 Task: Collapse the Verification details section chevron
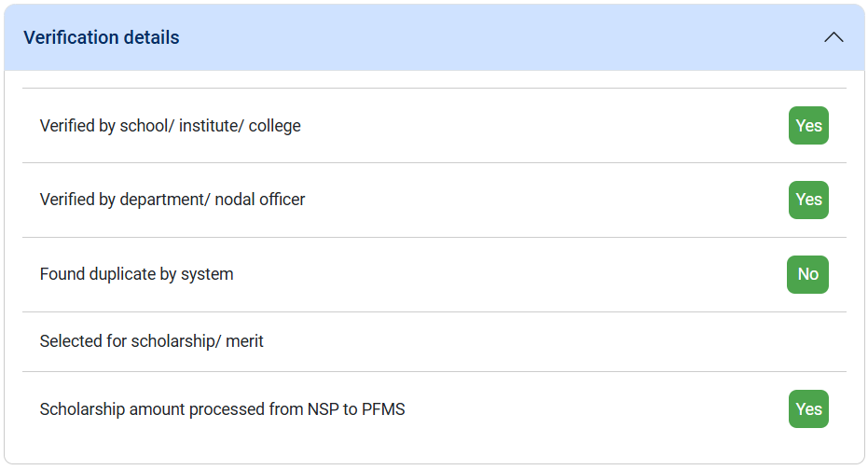click(834, 37)
